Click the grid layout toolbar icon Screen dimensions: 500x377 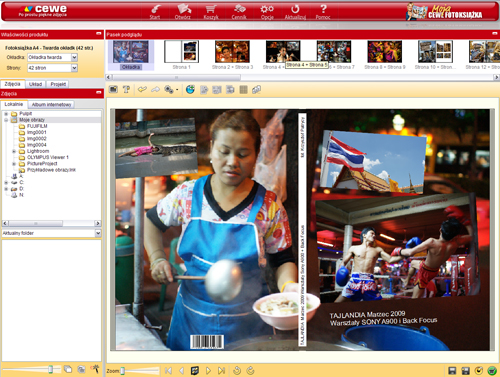click(x=244, y=89)
